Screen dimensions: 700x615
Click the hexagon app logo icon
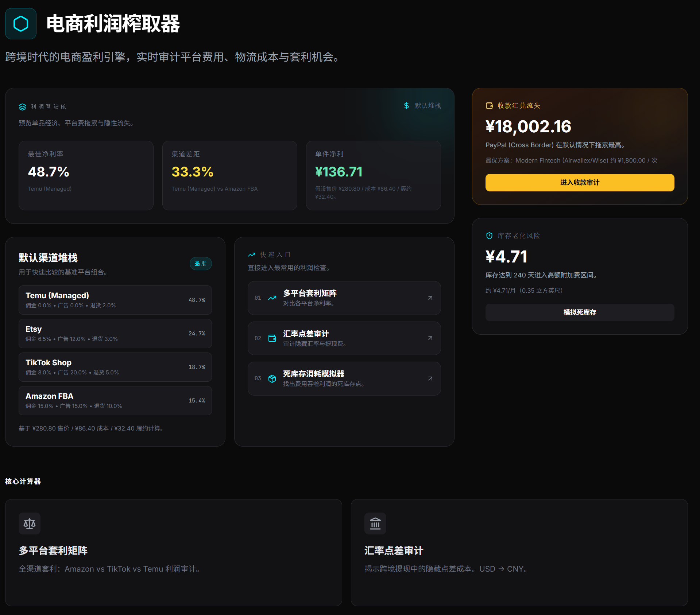[x=21, y=24]
